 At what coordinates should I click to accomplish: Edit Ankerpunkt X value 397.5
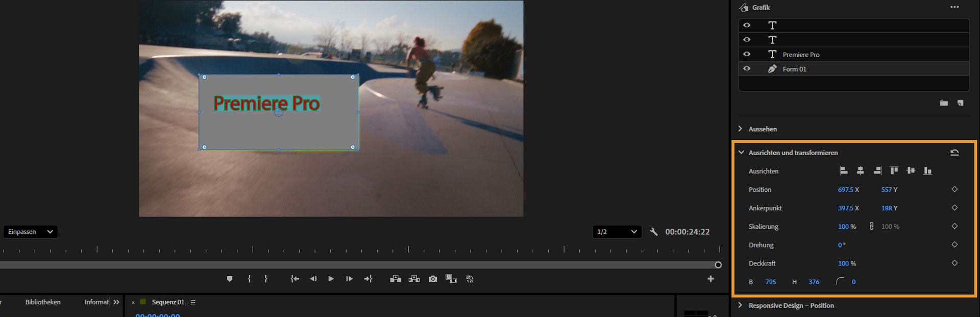(845, 208)
